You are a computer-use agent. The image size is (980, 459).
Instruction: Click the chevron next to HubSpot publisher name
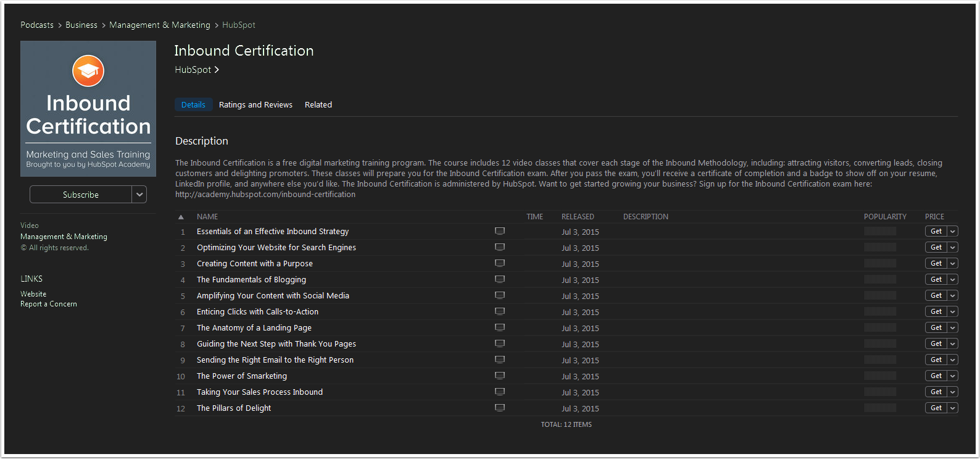[x=217, y=70]
